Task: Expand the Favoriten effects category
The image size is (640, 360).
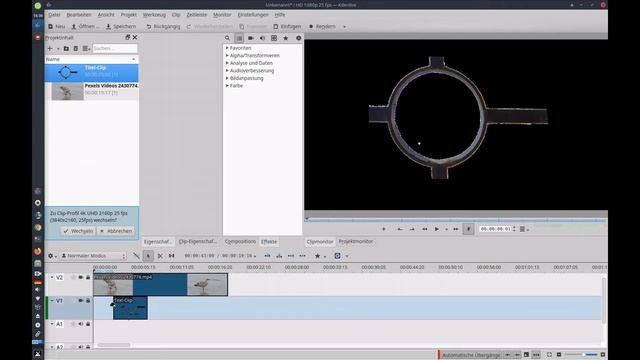Action: (x=227, y=48)
